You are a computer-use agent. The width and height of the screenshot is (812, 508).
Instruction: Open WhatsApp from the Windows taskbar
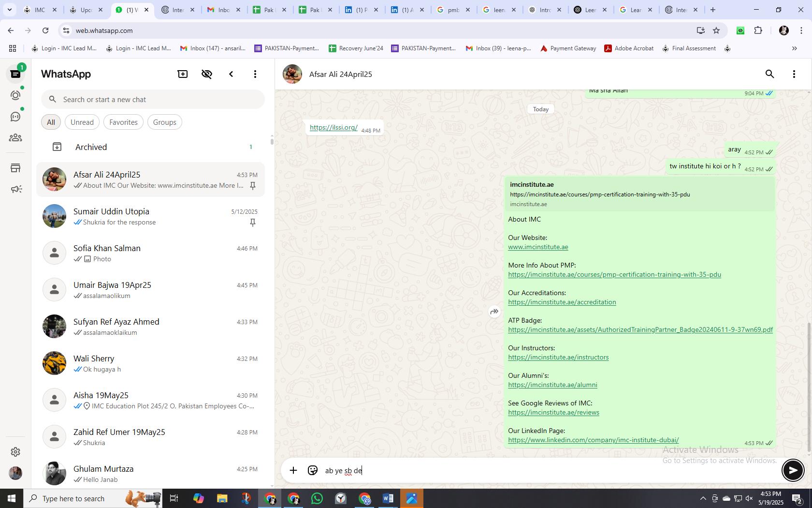click(317, 498)
